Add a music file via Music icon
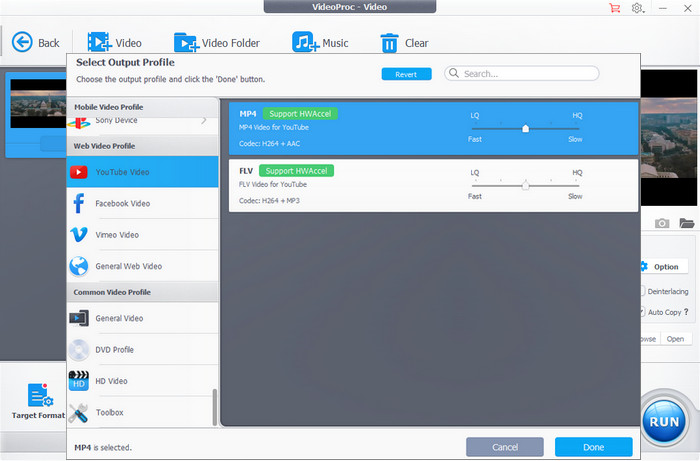Screen dimensions: 700x461 coord(305,42)
